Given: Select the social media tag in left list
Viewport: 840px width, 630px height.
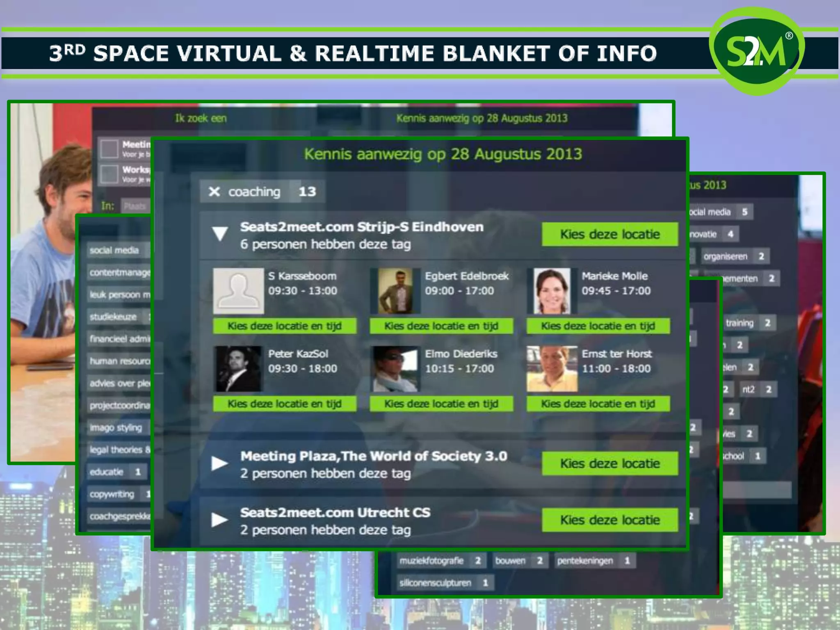Looking at the screenshot, I should point(115,250).
